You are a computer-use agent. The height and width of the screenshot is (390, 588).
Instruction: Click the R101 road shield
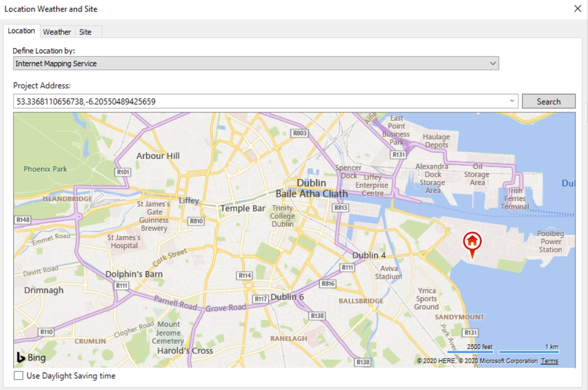(x=123, y=172)
